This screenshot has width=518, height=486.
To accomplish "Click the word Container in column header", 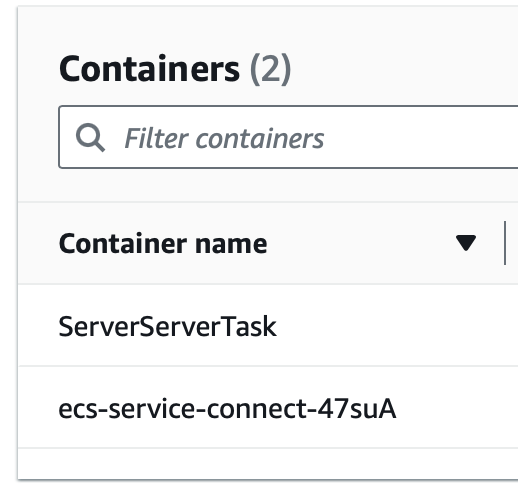I will (x=123, y=244).
